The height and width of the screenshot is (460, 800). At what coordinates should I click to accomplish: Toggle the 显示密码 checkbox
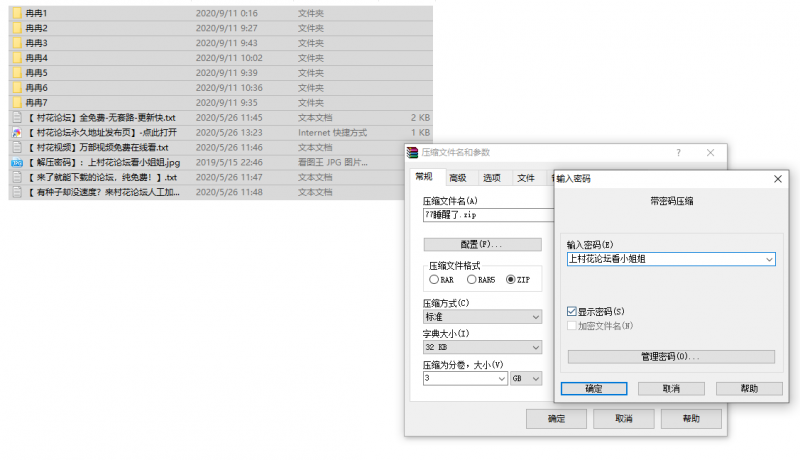[x=571, y=312]
